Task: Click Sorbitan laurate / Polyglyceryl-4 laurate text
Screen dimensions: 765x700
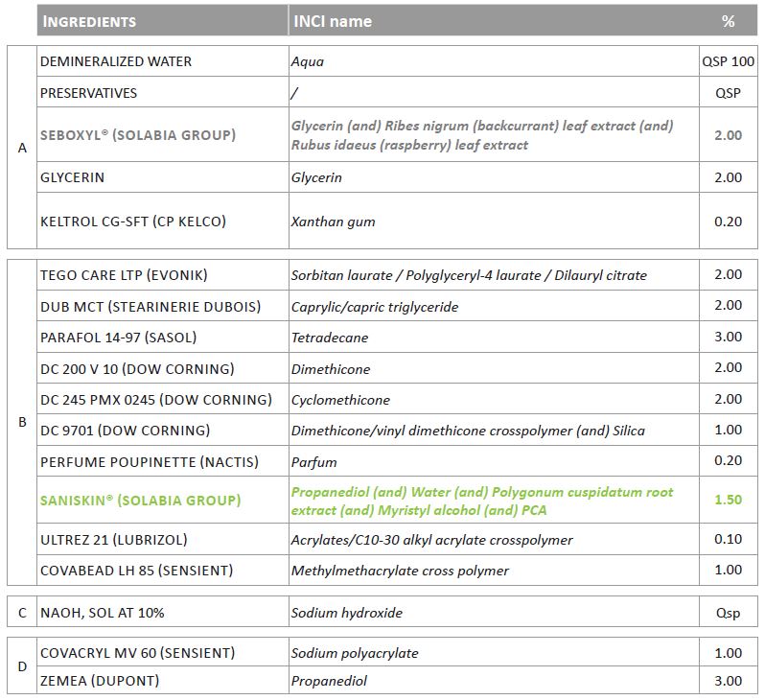Action: click(469, 275)
